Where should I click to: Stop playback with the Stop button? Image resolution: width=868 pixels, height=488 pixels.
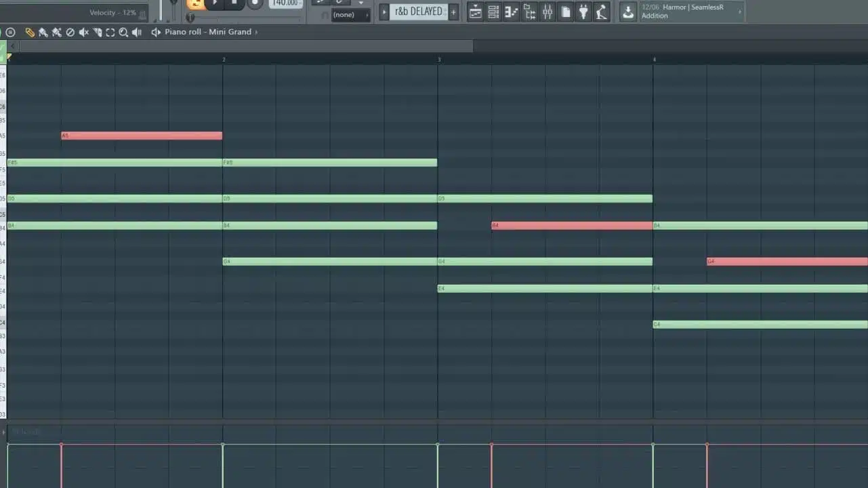[x=234, y=3]
